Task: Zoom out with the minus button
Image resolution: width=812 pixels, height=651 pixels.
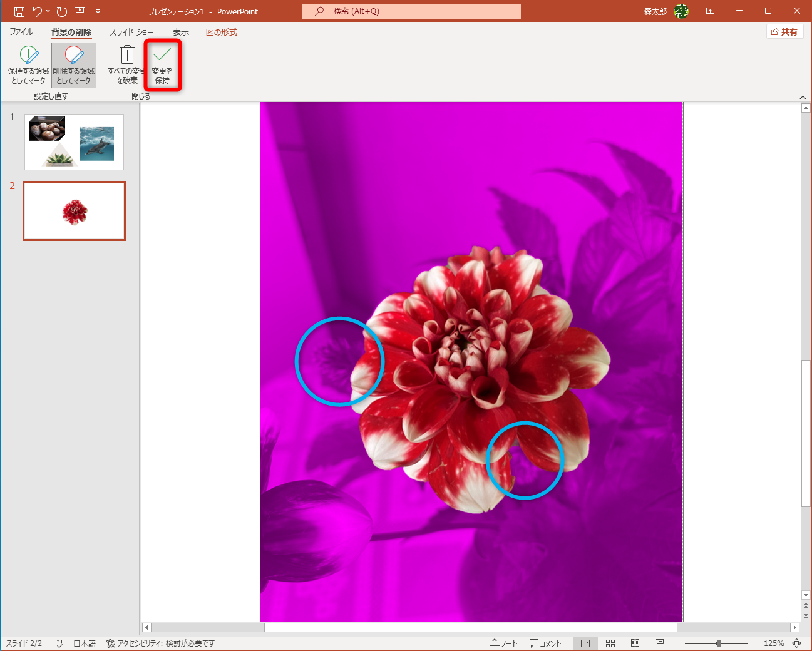Action: tap(679, 643)
